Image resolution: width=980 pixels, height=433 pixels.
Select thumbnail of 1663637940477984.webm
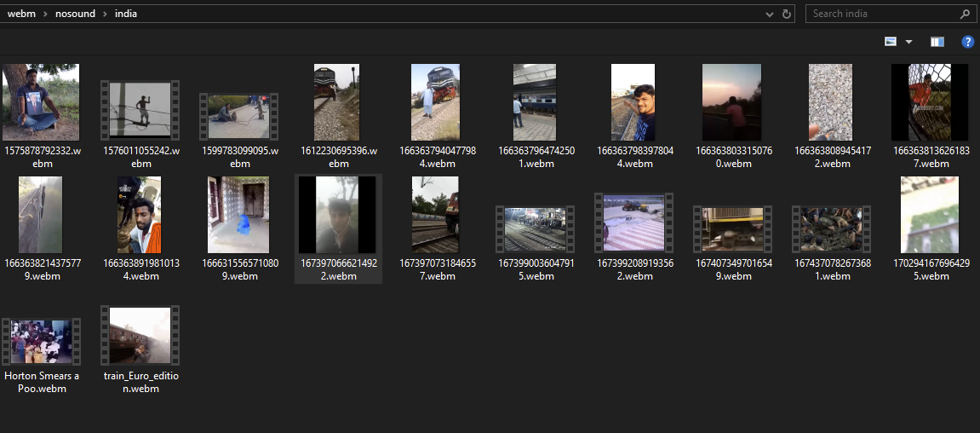[436, 102]
